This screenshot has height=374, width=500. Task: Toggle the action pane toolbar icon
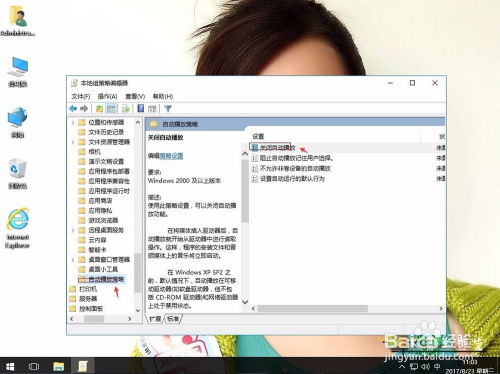click(x=152, y=108)
